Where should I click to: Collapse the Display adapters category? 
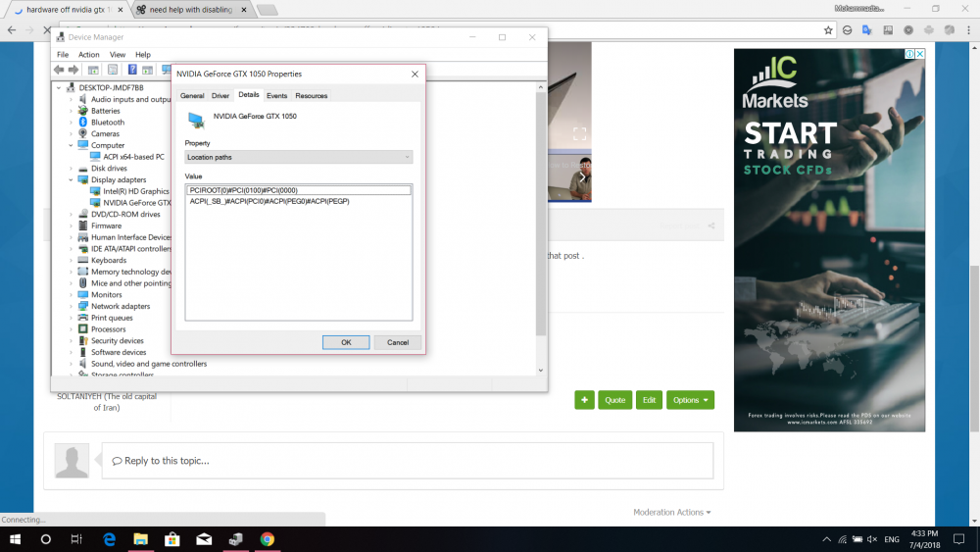pos(71,180)
